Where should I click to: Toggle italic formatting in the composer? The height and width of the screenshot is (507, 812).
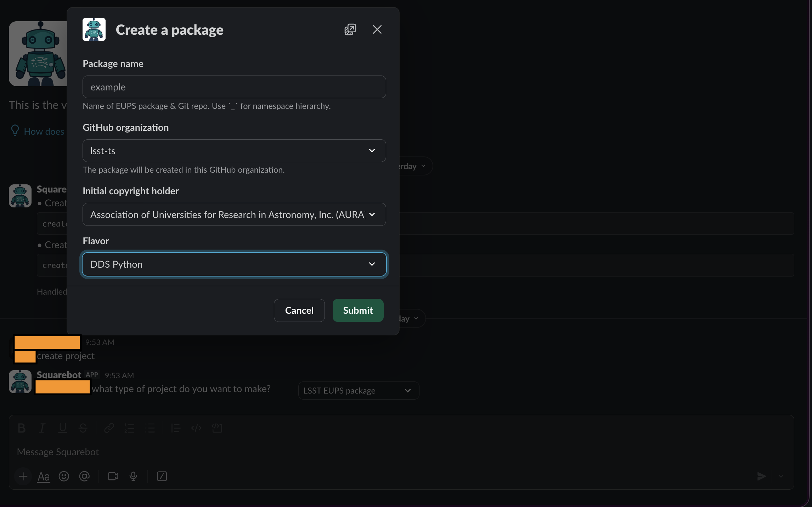[42, 428]
